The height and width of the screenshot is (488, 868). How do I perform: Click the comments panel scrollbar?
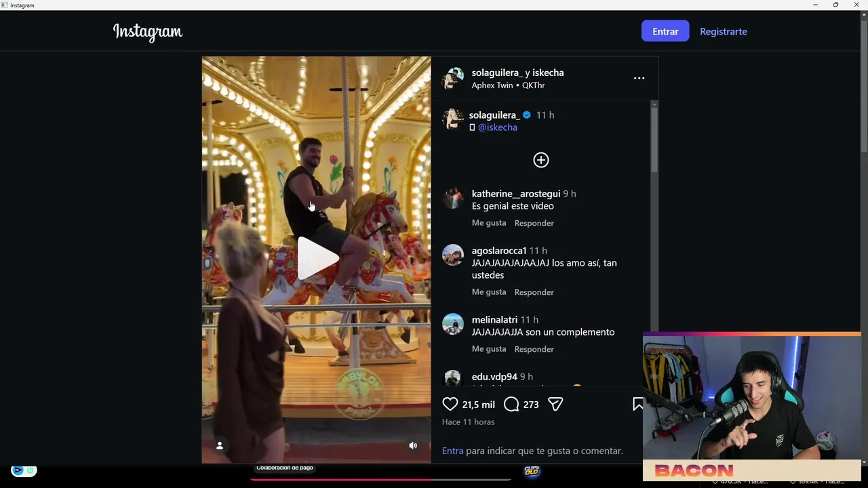[x=654, y=139]
